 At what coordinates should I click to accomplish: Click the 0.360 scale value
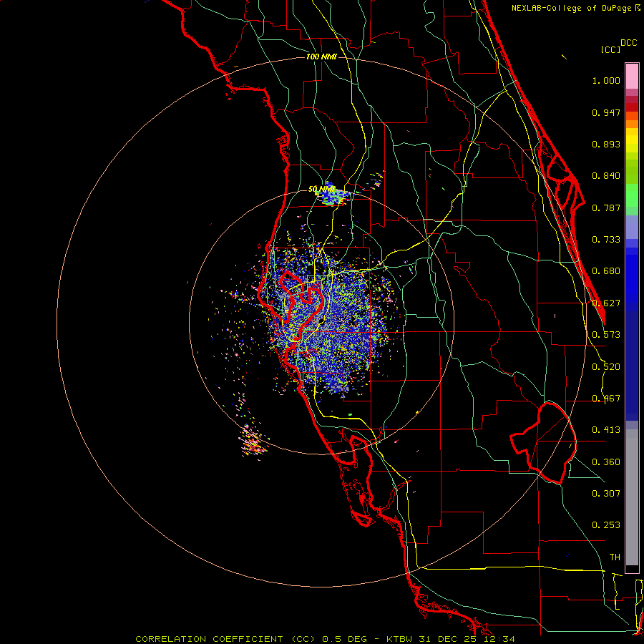coord(606,462)
